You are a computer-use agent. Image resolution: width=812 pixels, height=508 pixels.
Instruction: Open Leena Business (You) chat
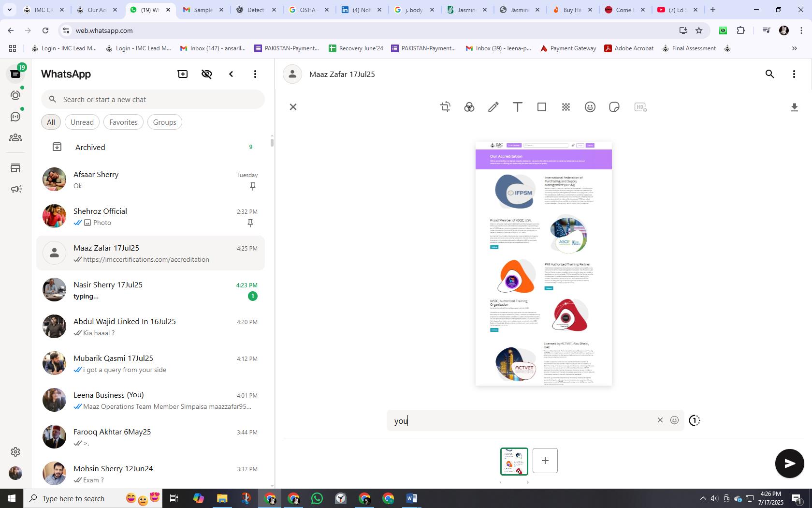[151, 400]
